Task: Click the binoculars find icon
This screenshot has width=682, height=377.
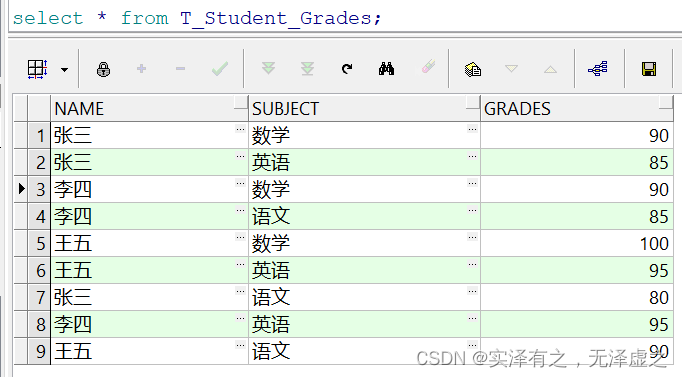Action: coord(386,69)
